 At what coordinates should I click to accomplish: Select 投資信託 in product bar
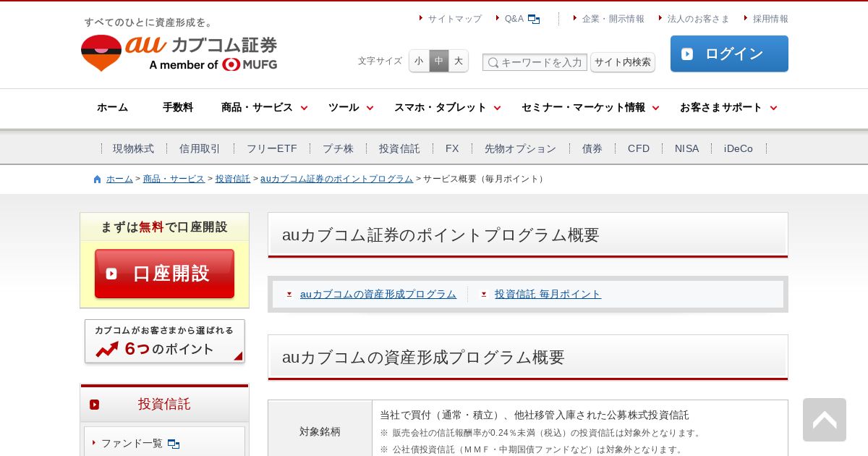point(399,148)
